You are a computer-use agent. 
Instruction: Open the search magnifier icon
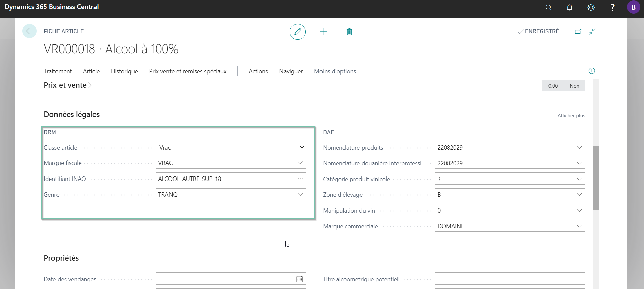(x=548, y=7)
